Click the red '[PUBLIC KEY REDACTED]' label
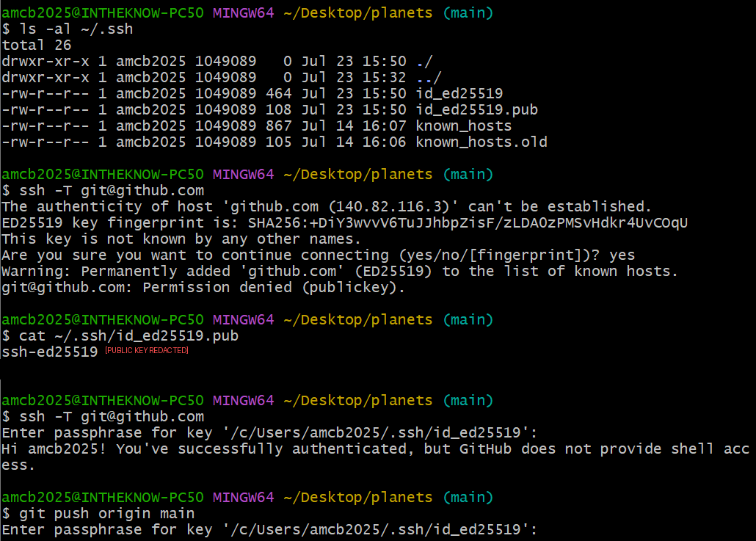 [147, 351]
